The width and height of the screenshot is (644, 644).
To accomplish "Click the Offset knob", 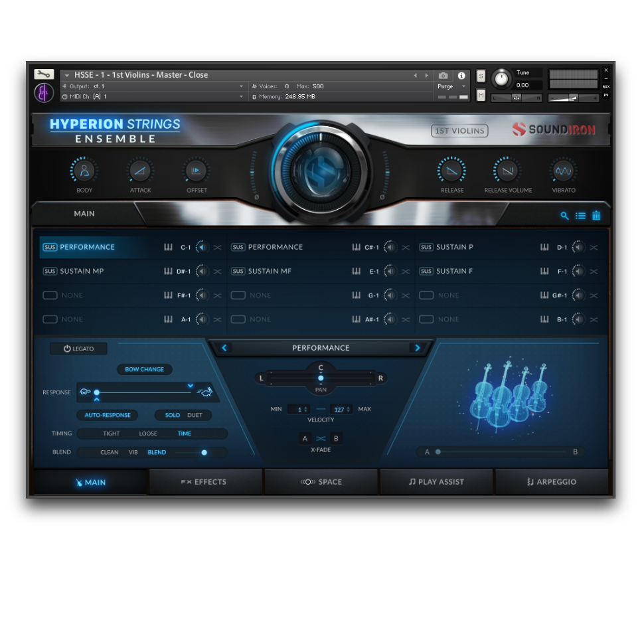I will pyautogui.click(x=197, y=170).
